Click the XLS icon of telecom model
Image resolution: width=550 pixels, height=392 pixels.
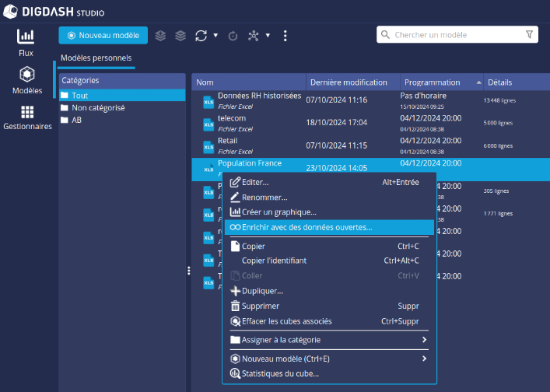click(208, 123)
